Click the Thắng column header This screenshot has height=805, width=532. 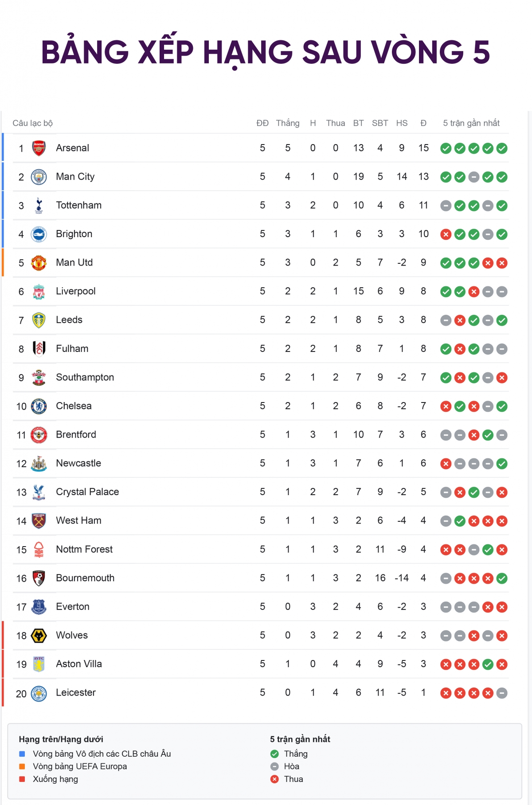click(287, 123)
